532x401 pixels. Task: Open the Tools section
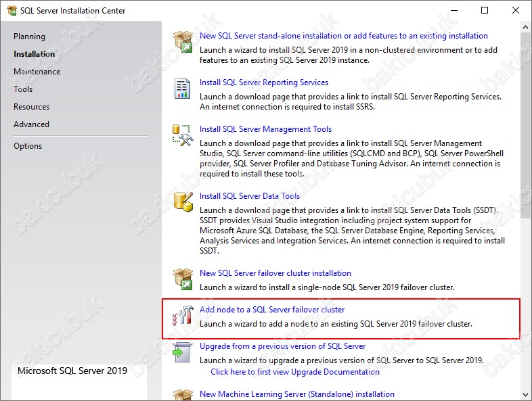(x=23, y=89)
